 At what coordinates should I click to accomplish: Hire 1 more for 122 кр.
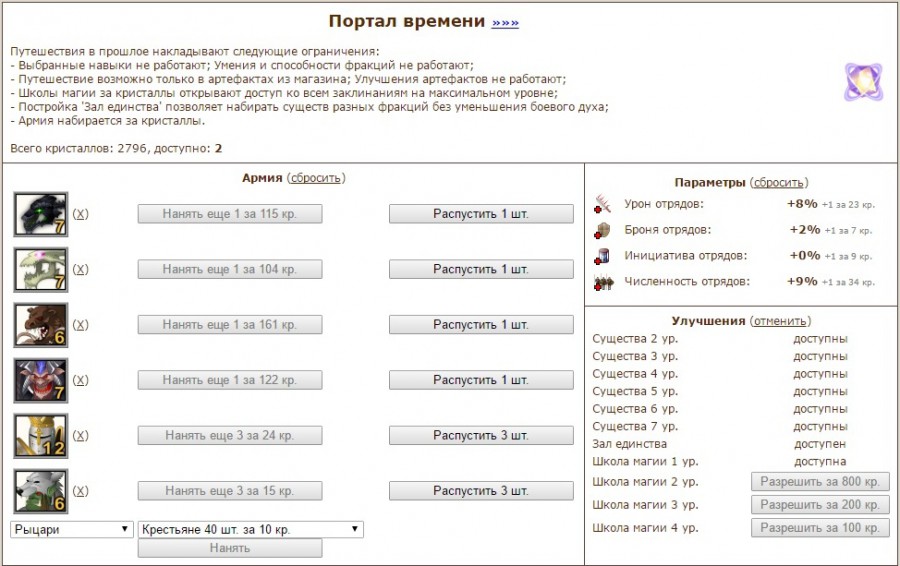(230, 380)
